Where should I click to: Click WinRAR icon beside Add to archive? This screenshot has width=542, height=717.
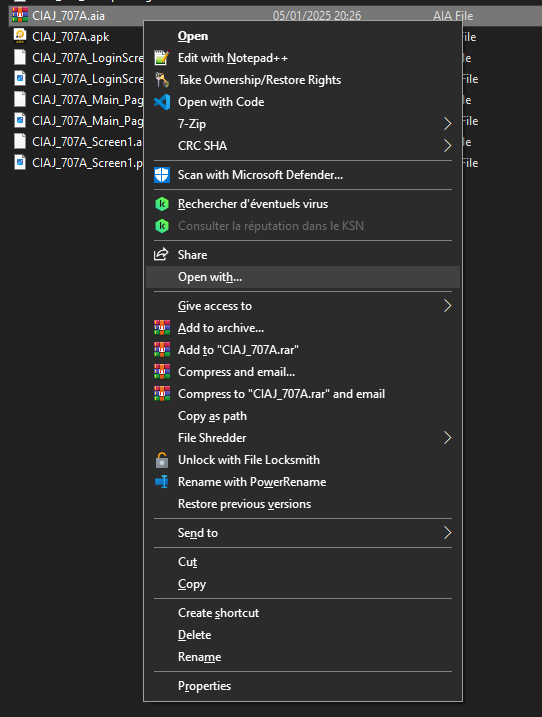[x=162, y=328]
